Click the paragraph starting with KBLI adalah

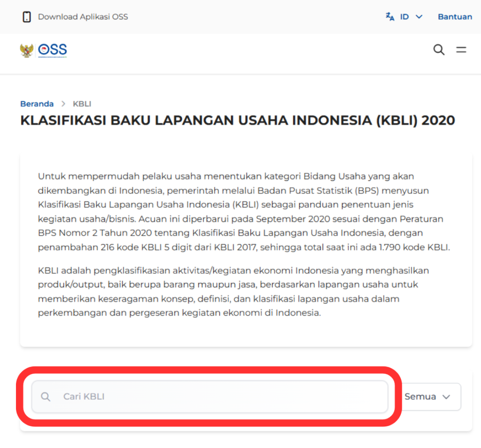tap(233, 292)
